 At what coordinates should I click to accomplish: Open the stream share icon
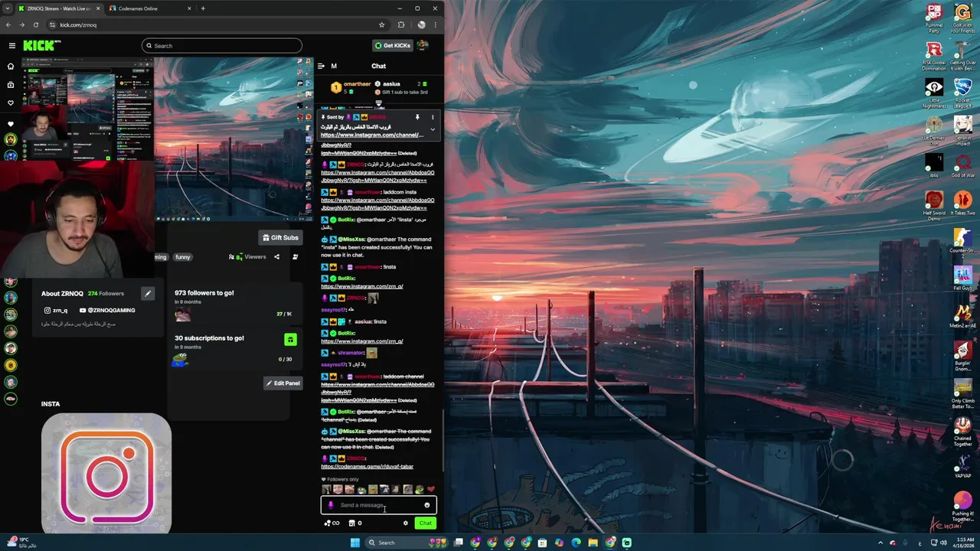tap(276, 257)
